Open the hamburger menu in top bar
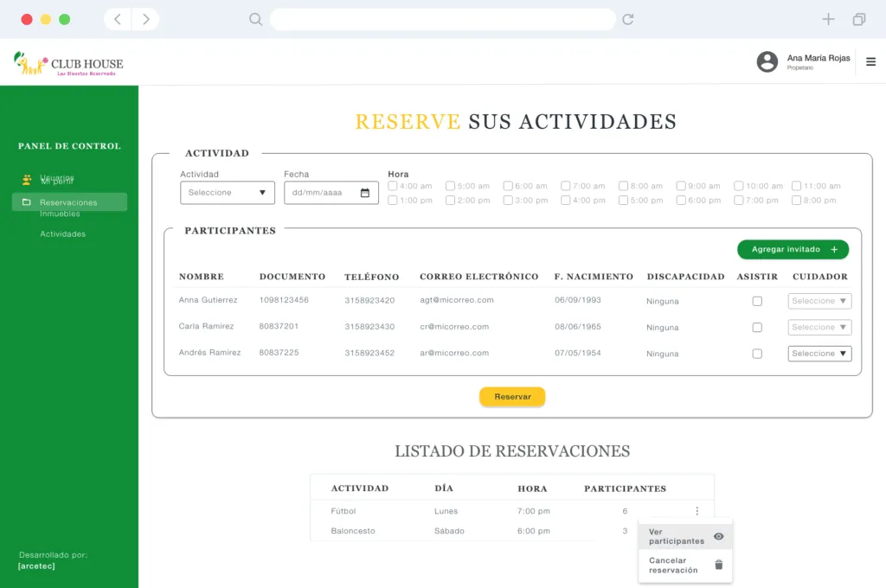 (870, 61)
